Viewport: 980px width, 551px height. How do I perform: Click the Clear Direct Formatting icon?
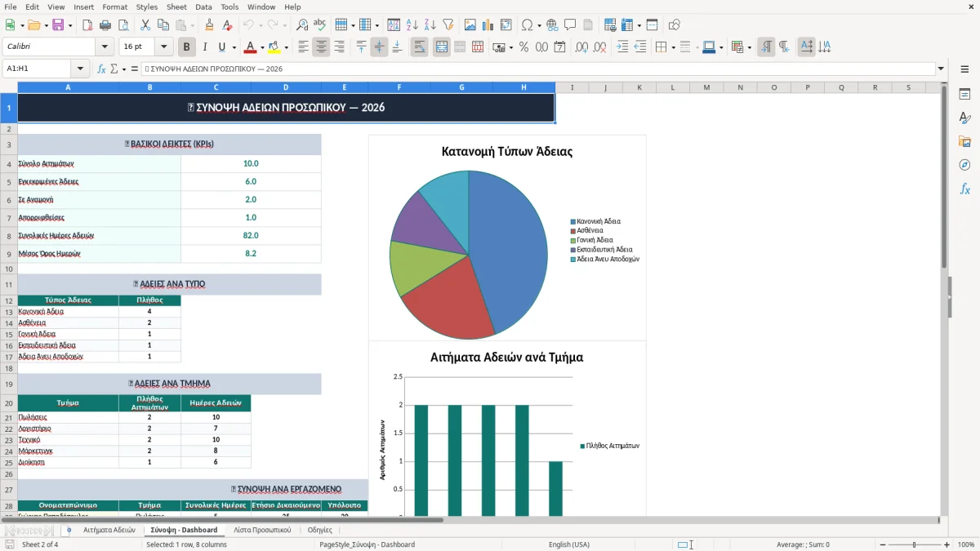tap(228, 25)
